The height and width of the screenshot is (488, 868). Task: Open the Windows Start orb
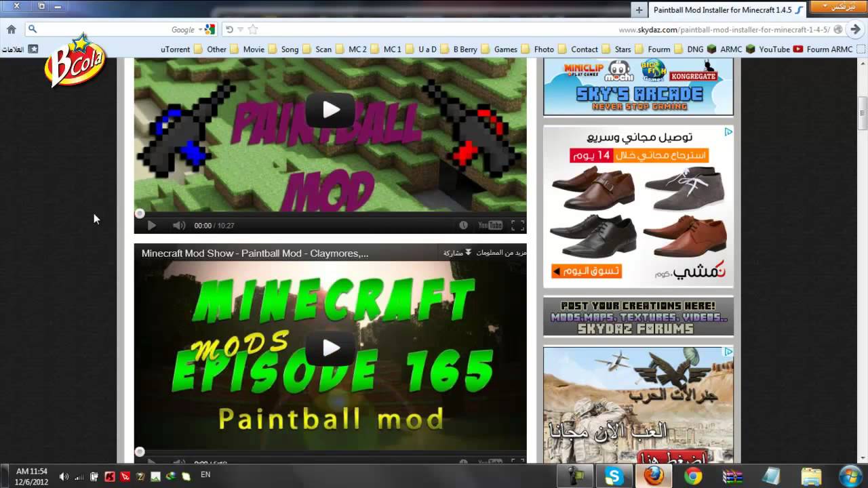pos(850,476)
